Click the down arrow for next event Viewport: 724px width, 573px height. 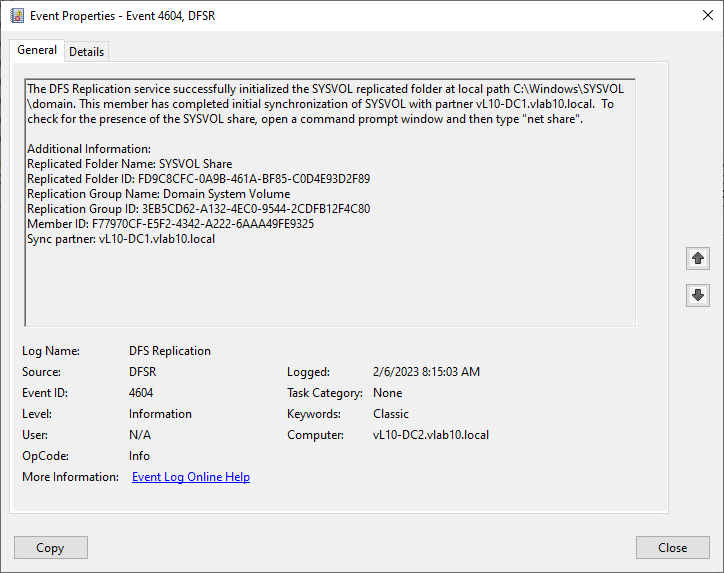[698, 295]
